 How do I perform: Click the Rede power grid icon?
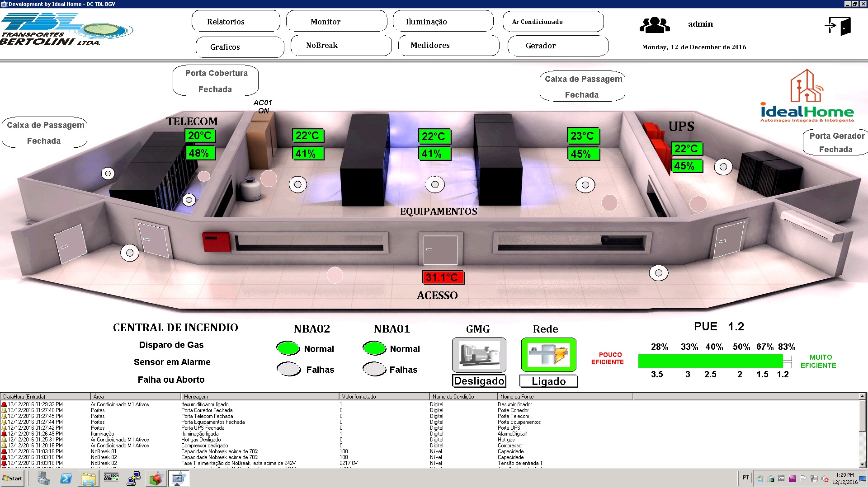click(x=548, y=355)
